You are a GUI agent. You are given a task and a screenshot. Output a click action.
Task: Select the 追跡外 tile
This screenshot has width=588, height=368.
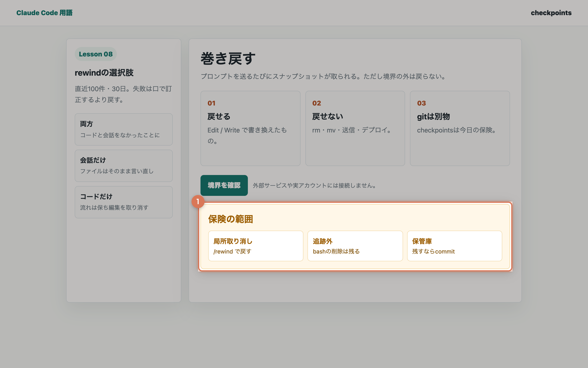tap(355, 246)
